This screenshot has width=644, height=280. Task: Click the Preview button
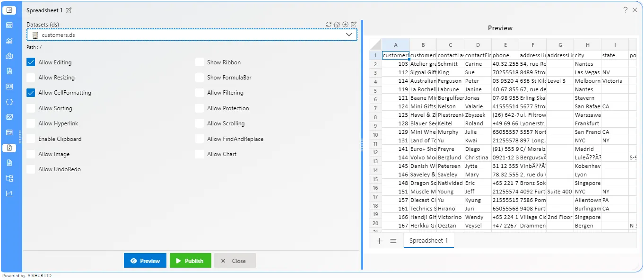coord(145,261)
